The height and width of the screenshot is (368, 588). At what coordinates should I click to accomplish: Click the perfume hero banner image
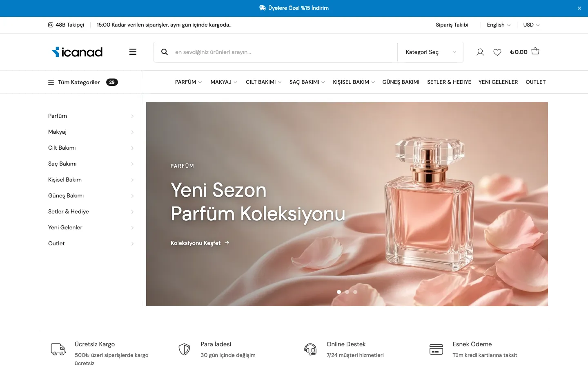point(347,204)
